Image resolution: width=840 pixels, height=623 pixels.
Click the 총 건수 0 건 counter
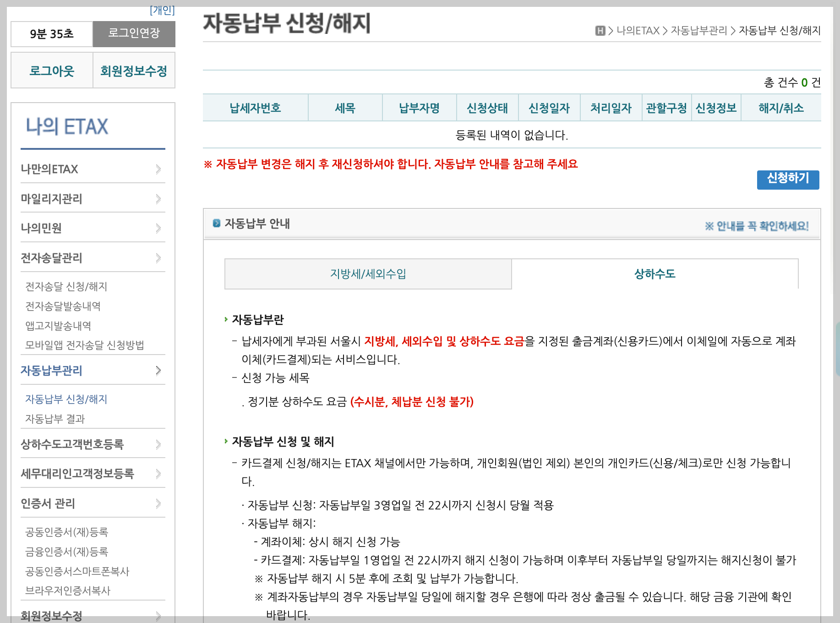point(792,82)
